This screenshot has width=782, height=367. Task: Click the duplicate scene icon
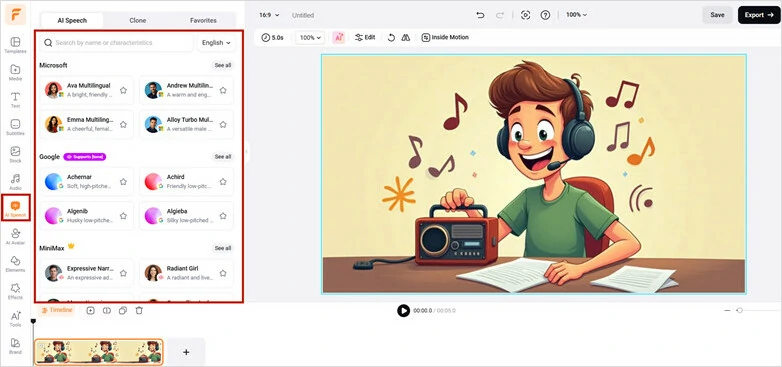[x=123, y=310]
